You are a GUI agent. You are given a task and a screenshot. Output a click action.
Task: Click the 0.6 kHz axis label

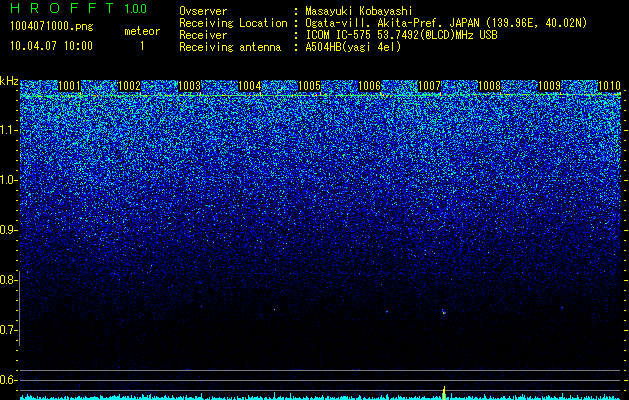tap(8, 380)
